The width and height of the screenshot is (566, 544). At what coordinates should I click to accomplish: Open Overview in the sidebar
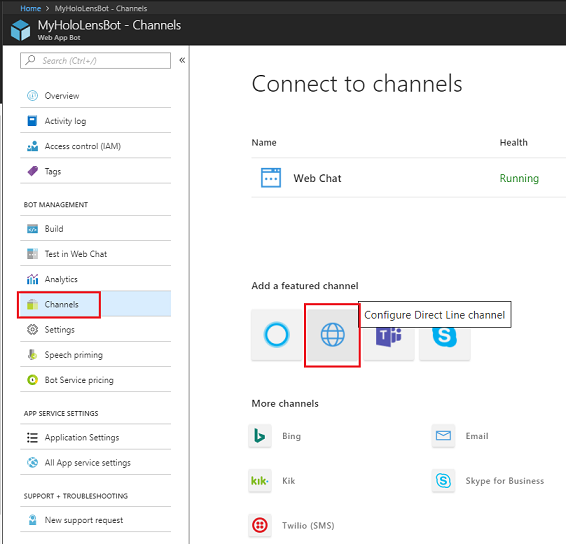[x=95, y=96]
